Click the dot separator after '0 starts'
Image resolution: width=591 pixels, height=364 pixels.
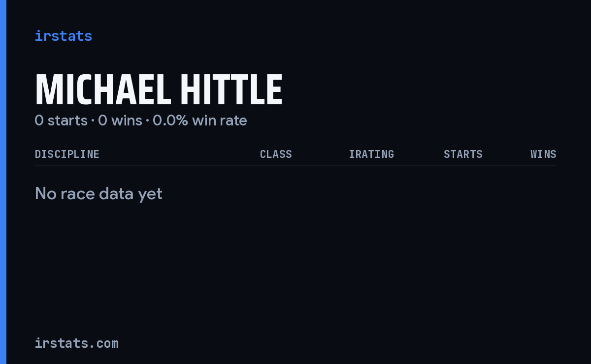(x=93, y=121)
